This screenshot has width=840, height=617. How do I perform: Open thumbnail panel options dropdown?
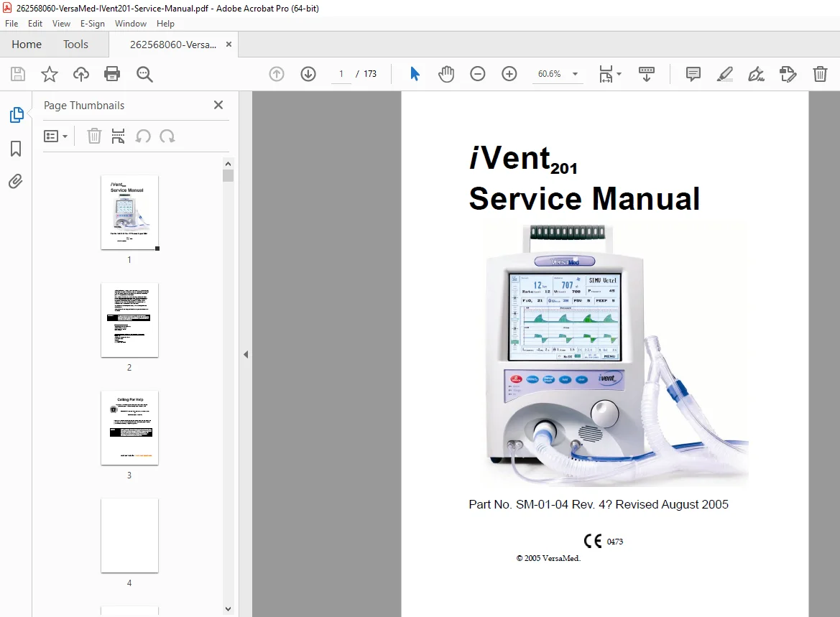coord(55,136)
